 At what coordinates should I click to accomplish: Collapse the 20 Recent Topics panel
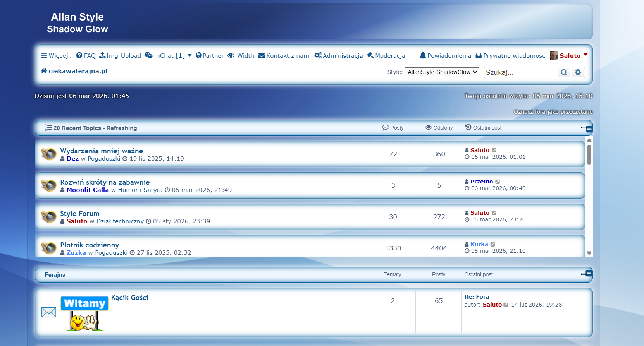coord(587,128)
